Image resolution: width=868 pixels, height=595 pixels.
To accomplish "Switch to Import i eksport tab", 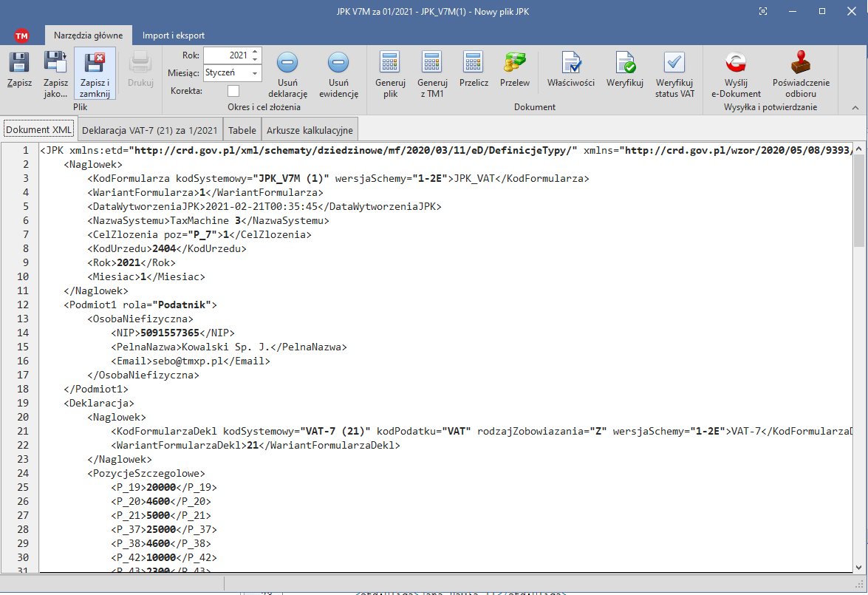I will (x=174, y=35).
